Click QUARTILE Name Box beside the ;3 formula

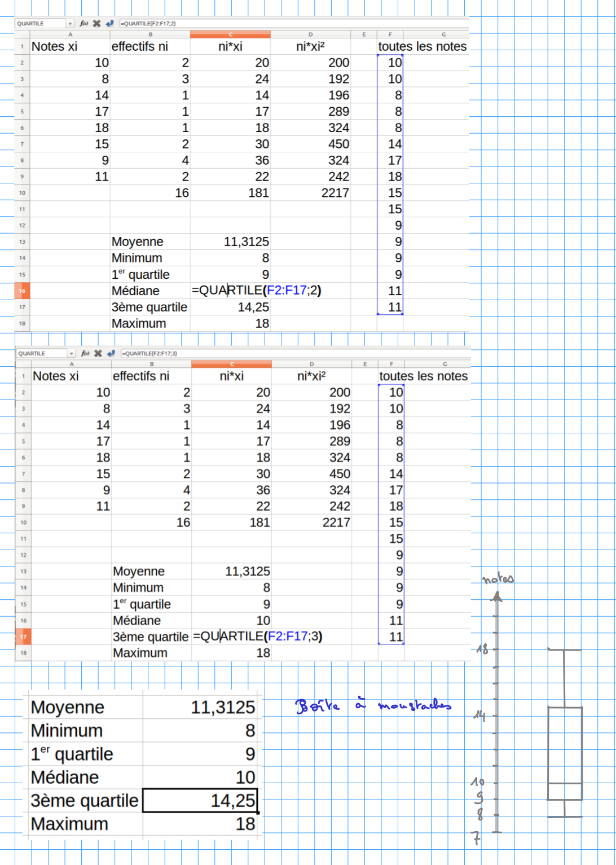click(42, 353)
